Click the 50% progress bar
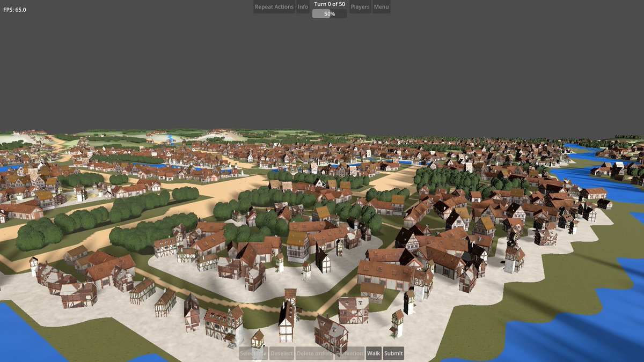The height and width of the screenshot is (362, 644). (x=329, y=13)
